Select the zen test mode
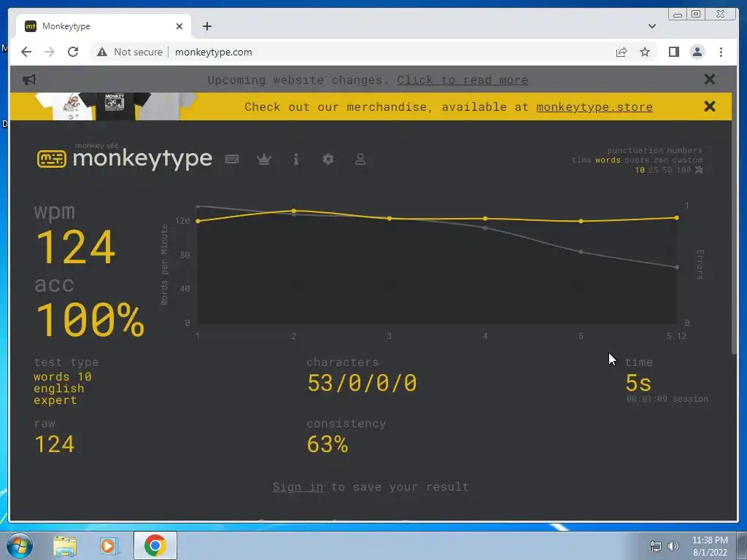Screen dimensions: 747x560 tap(661, 160)
